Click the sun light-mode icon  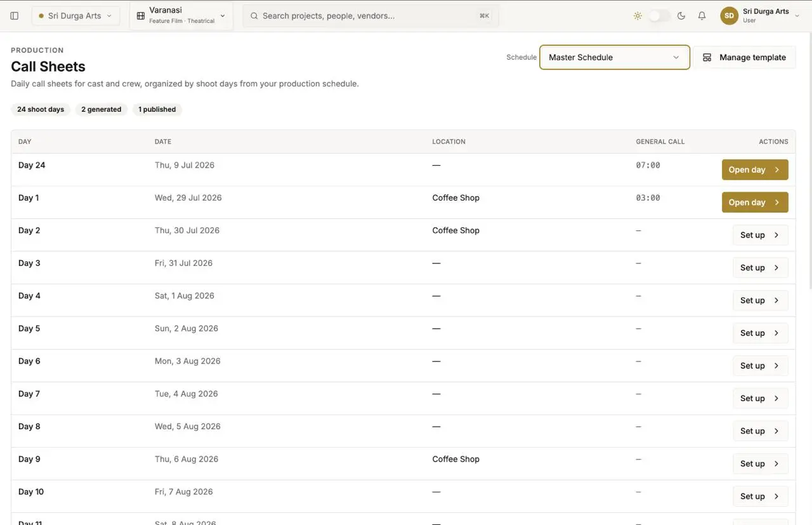(x=638, y=16)
